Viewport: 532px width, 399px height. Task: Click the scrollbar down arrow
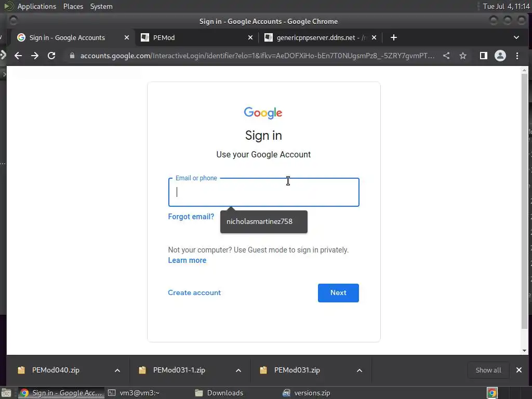click(x=525, y=351)
